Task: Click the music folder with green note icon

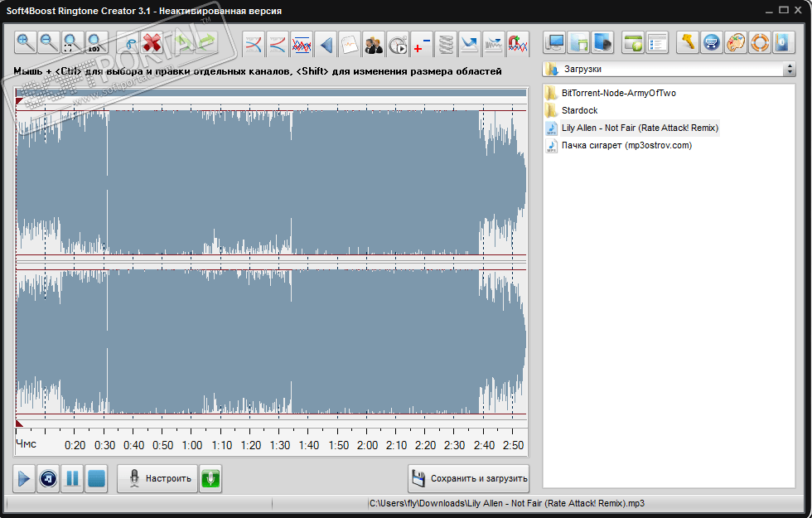Action: pos(578,42)
